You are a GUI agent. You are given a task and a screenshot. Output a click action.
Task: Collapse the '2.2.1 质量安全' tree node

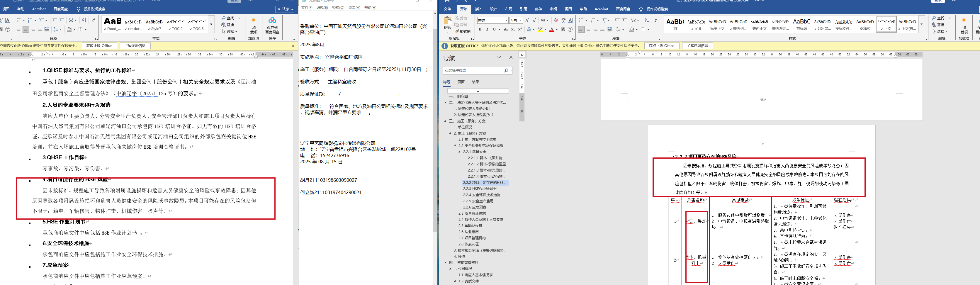tap(459, 152)
